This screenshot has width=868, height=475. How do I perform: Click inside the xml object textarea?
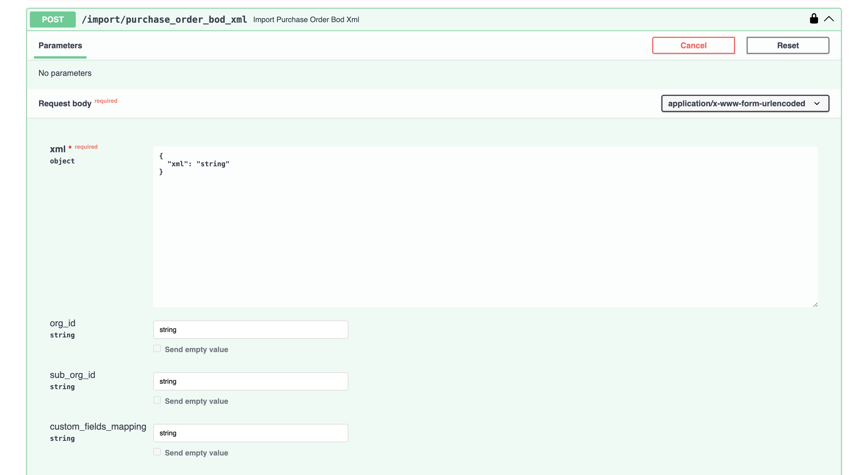(x=485, y=227)
